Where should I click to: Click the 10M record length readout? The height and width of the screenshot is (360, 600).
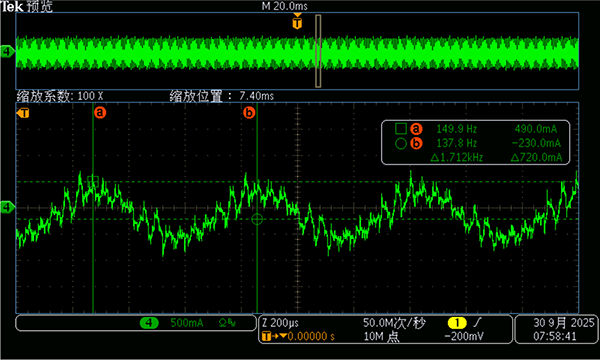click(x=381, y=337)
